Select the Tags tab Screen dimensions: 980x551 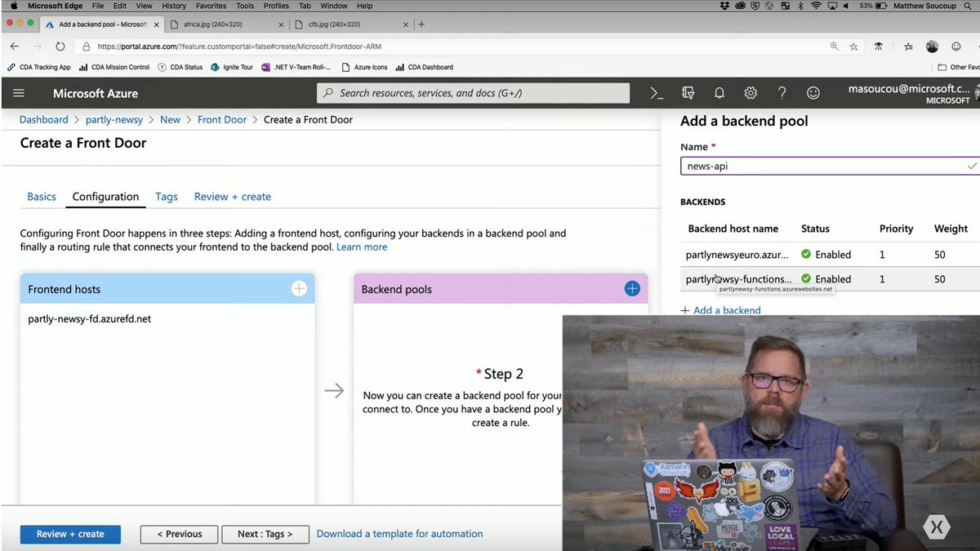pyautogui.click(x=167, y=197)
